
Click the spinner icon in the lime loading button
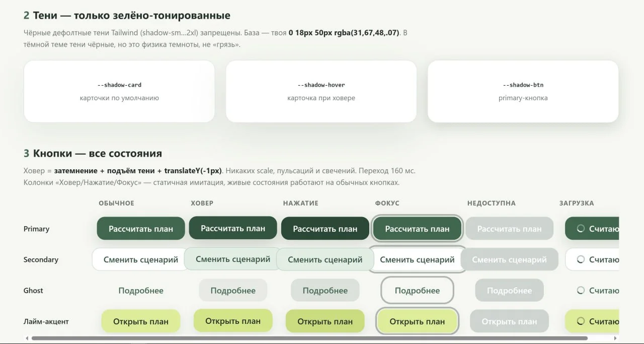point(580,321)
